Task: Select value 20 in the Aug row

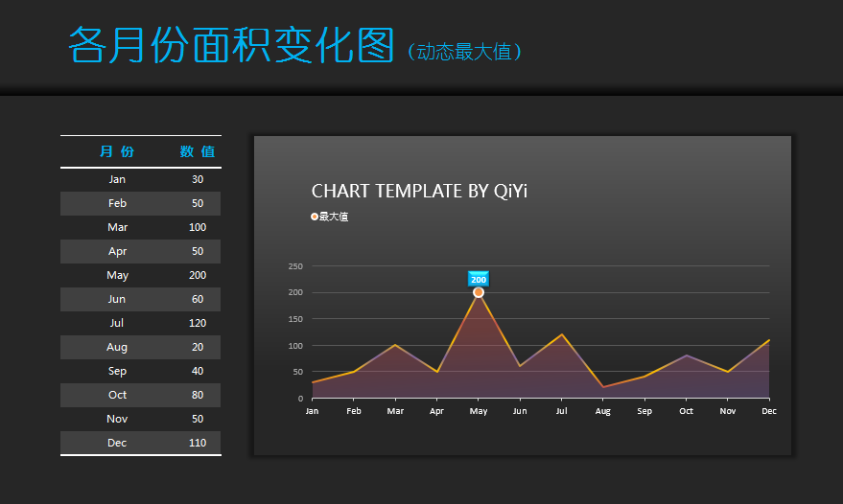Action: click(198, 347)
